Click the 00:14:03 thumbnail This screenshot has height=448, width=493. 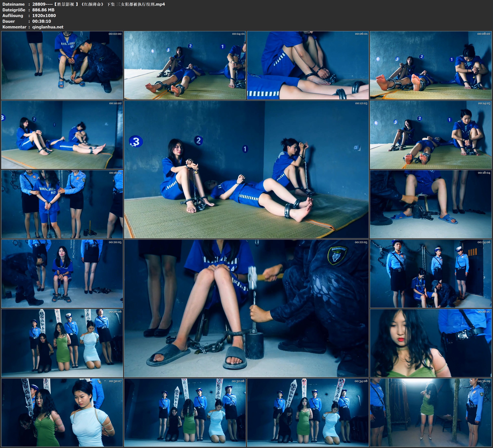[431, 135]
